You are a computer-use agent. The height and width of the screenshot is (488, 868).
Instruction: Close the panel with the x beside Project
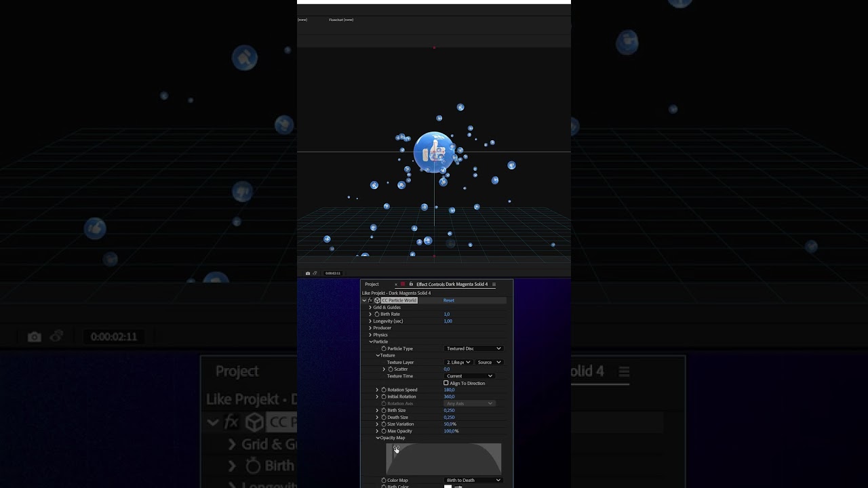pyautogui.click(x=396, y=284)
